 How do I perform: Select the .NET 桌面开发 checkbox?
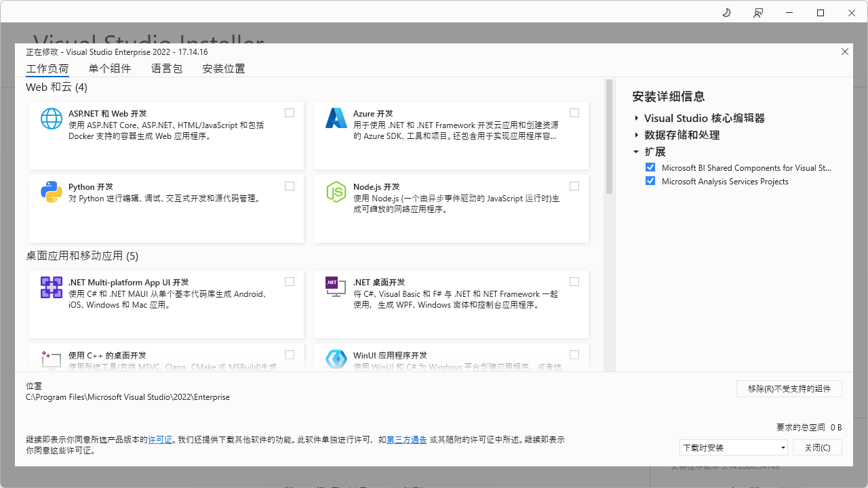pyautogui.click(x=574, y=282)
